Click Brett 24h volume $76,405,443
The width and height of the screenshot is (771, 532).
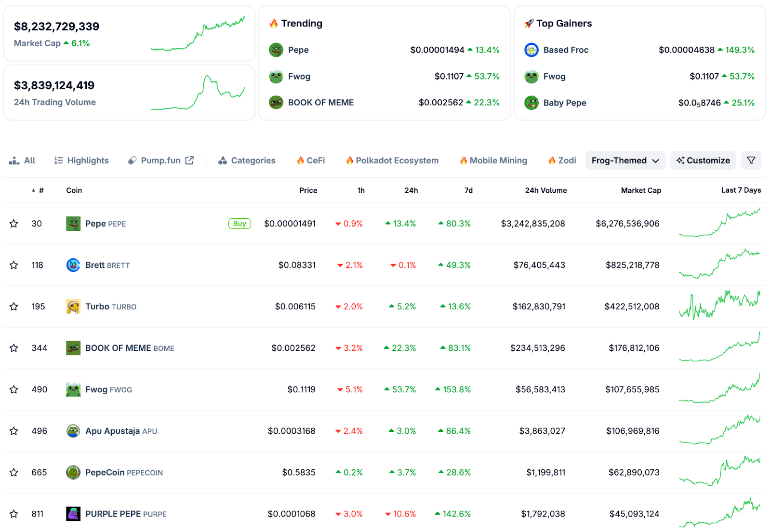click(x=539, y=265)
